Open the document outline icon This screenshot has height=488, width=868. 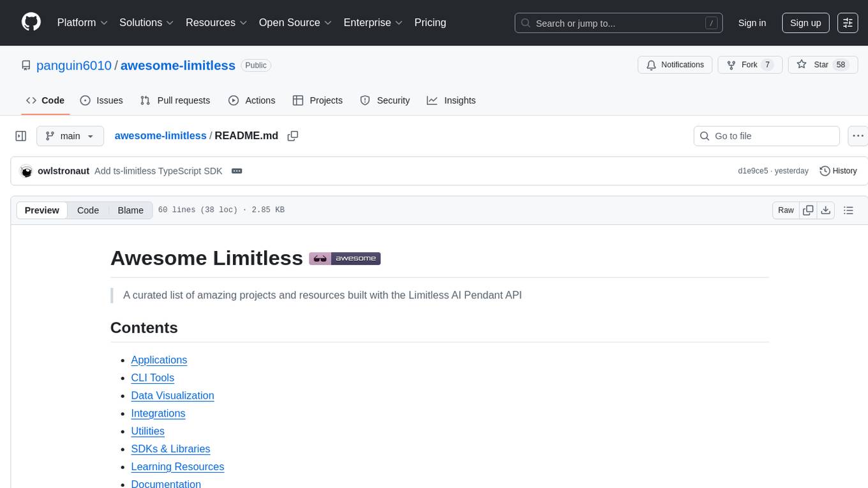pos(848,210)
